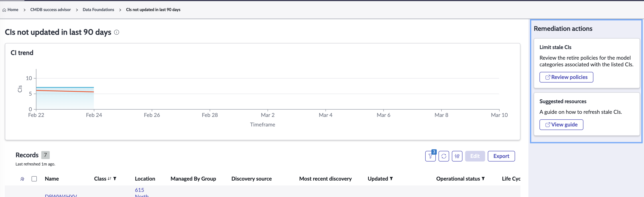Image resolution: width=644 pixels, height=197 pixels.
Task: Click the Operational status filter funnel icon
Action: 483,179
